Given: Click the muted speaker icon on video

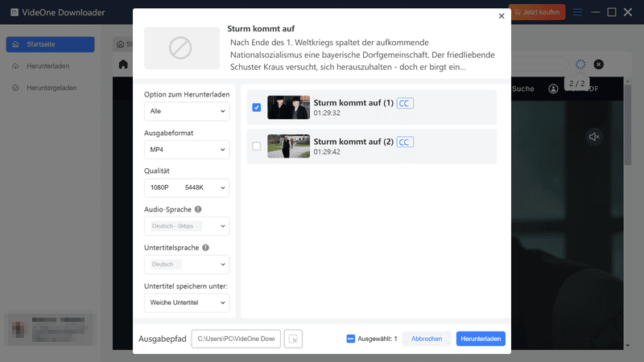Looking at the screenshot, I should point(594,137).
